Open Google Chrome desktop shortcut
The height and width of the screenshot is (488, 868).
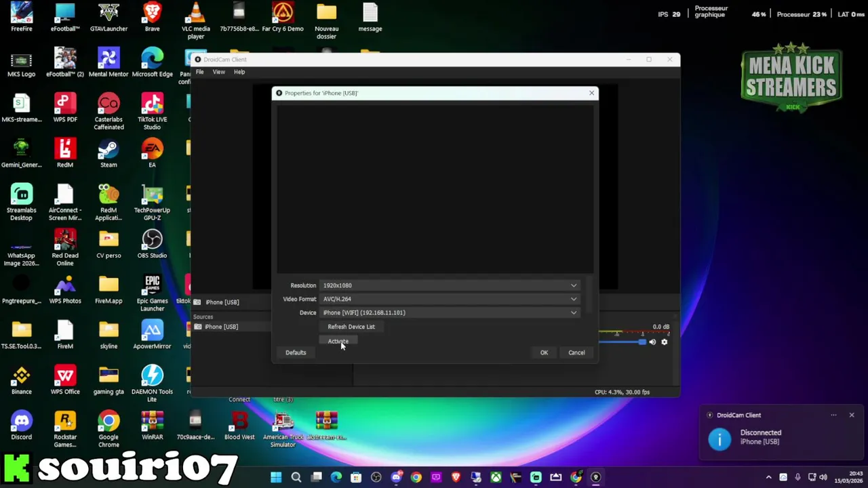[x=108, y=429]
